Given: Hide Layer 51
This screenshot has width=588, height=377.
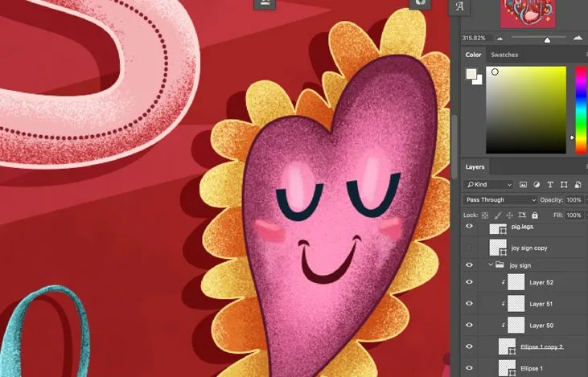Looking at the screenshot, I should point(469,304).
